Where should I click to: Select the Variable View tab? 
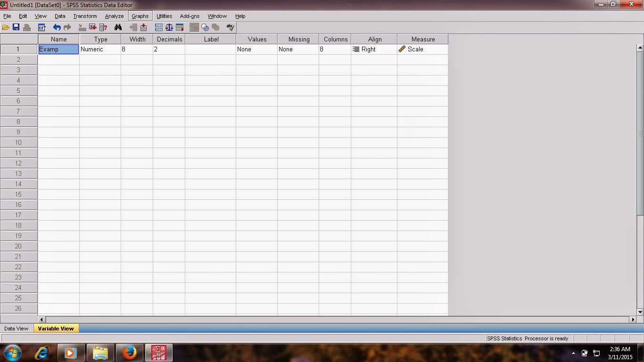pos(56,329)
